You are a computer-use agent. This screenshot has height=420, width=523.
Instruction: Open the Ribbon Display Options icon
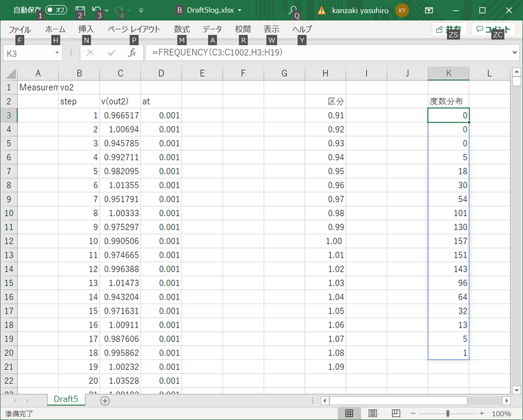point(429,10)
